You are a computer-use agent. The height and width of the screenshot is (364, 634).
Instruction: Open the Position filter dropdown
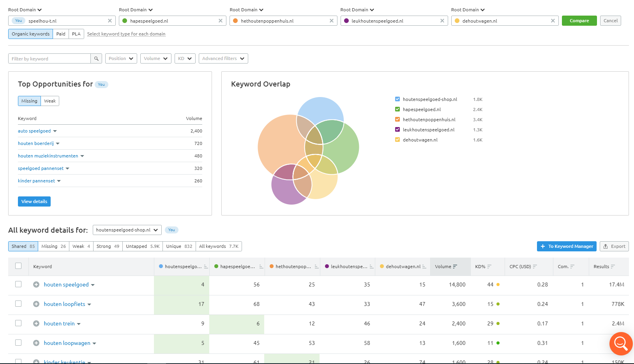pyautogui.click(x=121, y=58)
